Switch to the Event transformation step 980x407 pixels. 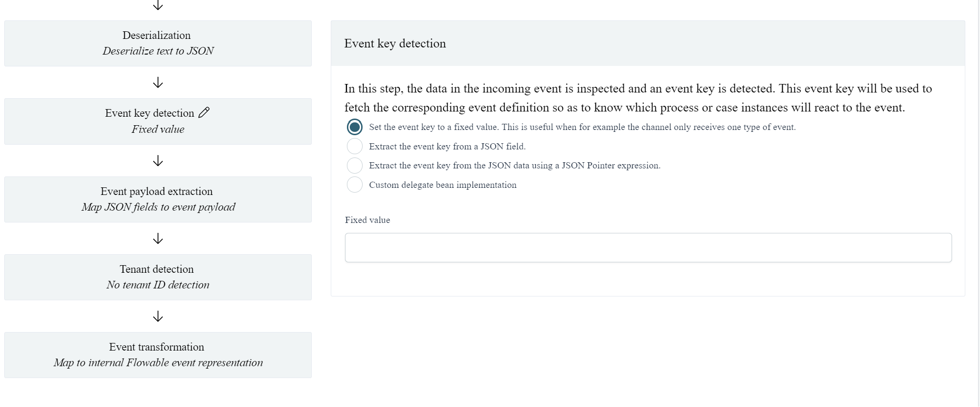point(158,355)
